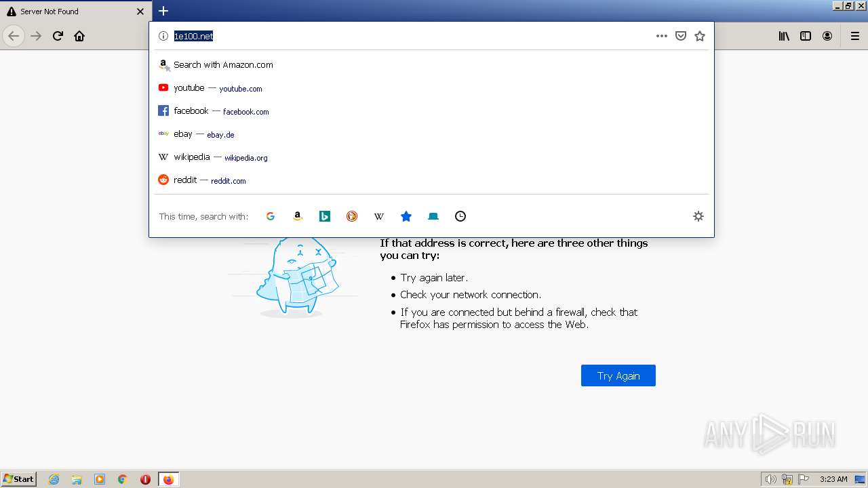This screenshot has width=868, height=488.
Task: Search this time with Google
Action: [271, 216]
